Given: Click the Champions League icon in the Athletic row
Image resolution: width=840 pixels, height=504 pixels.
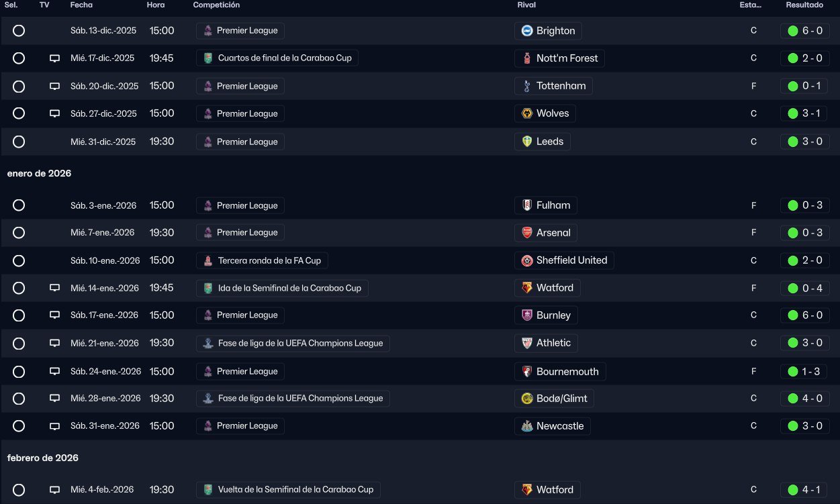Looking at the screenshot, I should click(208, 343).
